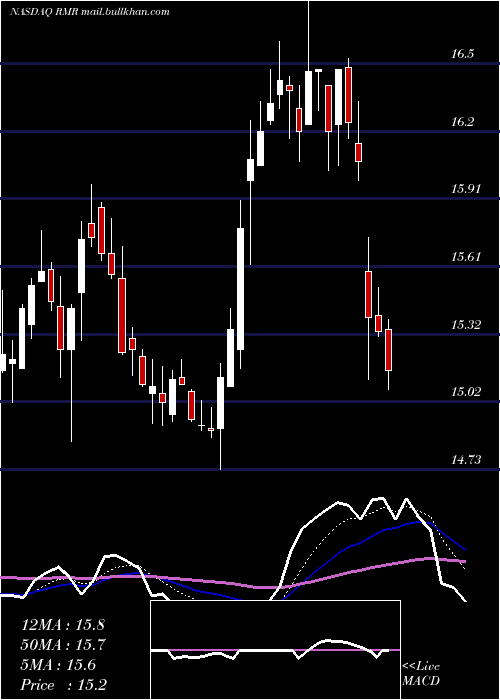The width and height of the screenshot is (500, 700).
Task: Click the 16.5 price axis label
Action: coord(462,54)
